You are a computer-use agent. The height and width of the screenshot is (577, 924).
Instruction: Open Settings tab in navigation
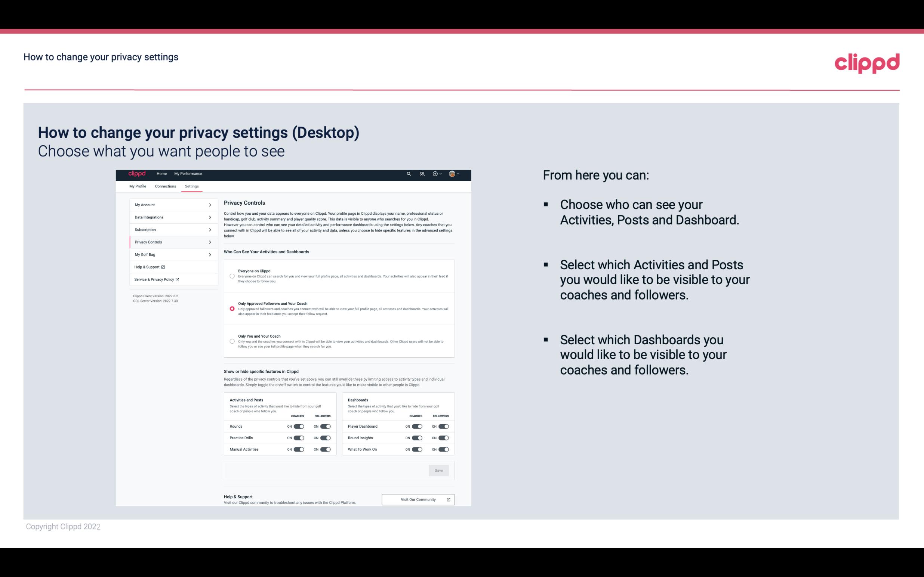[x=192, y=186]
